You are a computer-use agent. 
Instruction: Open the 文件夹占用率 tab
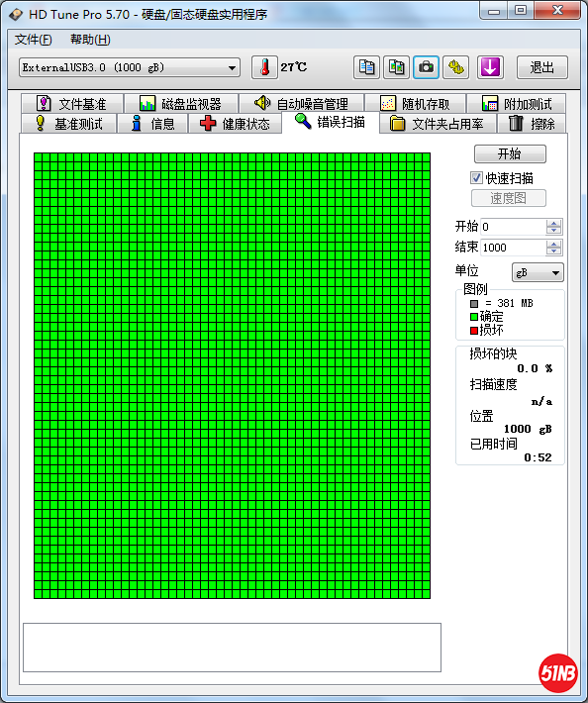(438, 124)
